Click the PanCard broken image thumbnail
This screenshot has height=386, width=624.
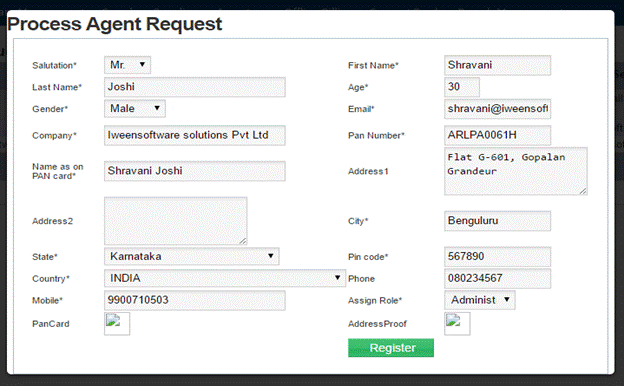[x=117, y=324]
